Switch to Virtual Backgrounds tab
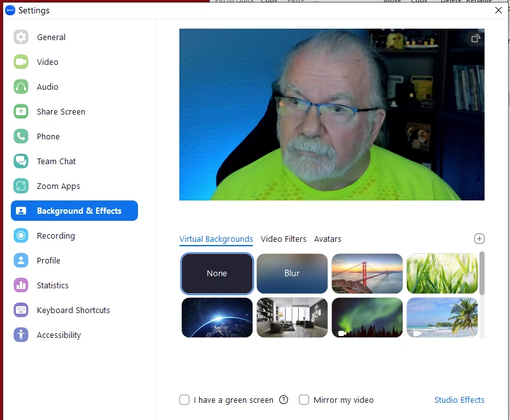The image size is (510, 420). point(216,239)
